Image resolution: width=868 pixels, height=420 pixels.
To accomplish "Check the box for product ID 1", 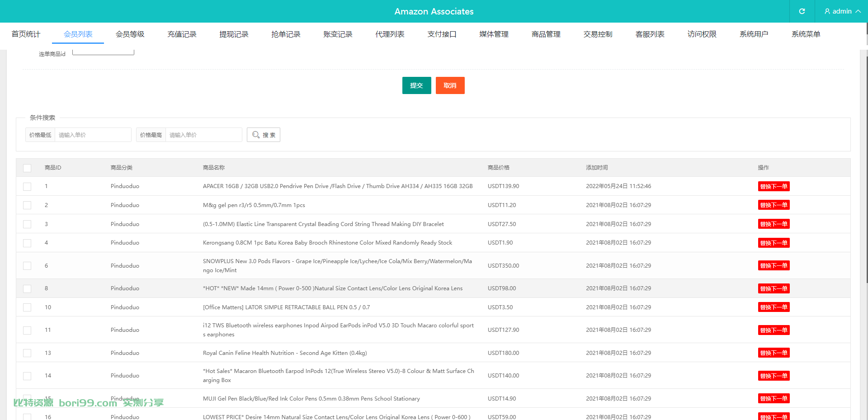I will [x=27, y=186].
